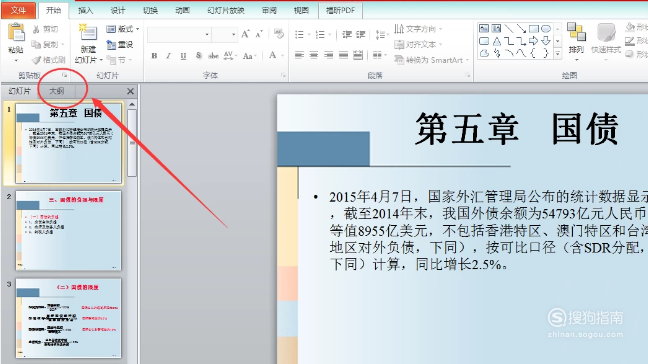Switch to the Insert (插入) tab
This screenshot has height=364, width=648.
coord(86,11)
